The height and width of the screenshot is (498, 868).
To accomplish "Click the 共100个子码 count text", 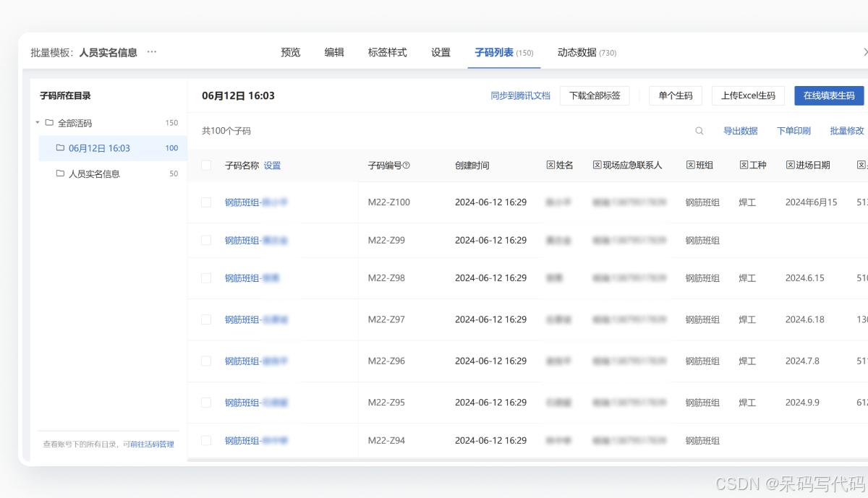I will point(226,131).
